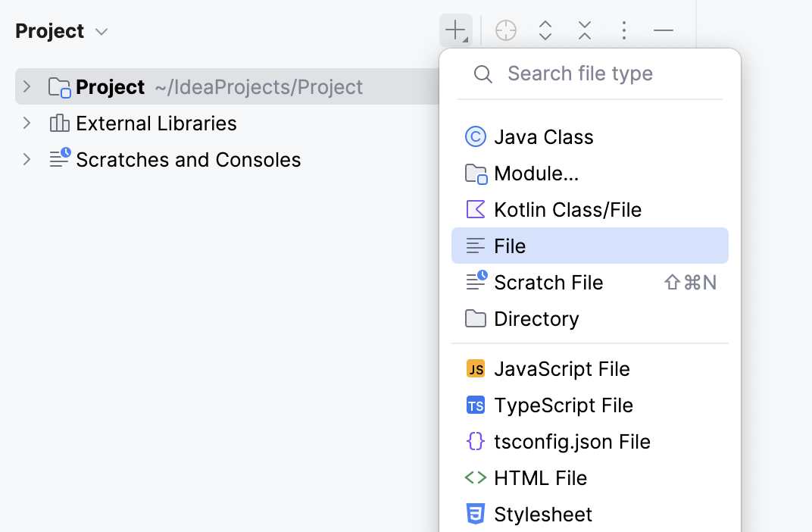The height and width of the screenshot is (532, 812).
Task: Expand the External Libraries node
Action: tap(27, 123)
